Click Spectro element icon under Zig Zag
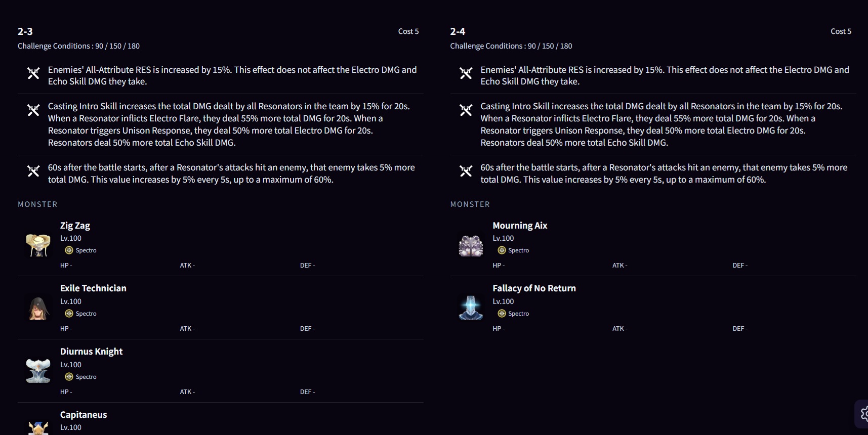The height and width of the screenshot is (435, 868). (x=69, y=250)
